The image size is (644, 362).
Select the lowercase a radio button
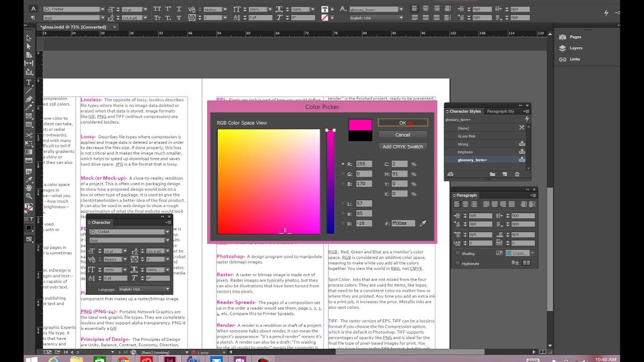point(343,213)
